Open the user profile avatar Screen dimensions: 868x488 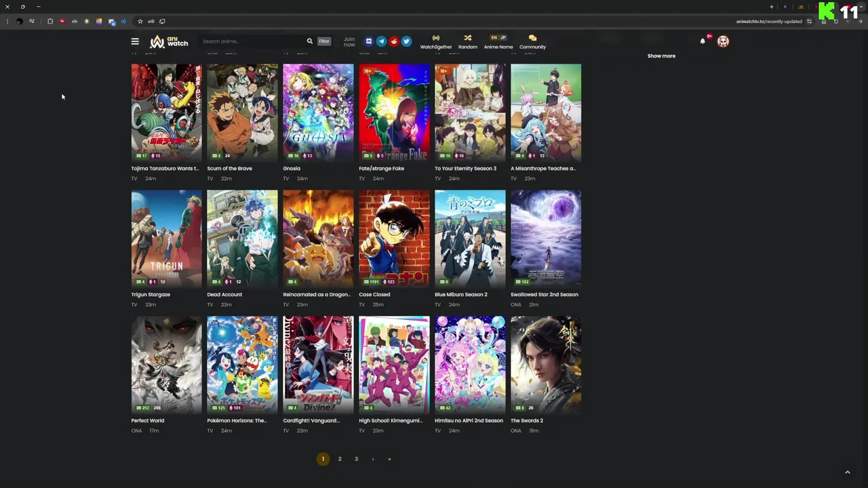coord(724,41)
